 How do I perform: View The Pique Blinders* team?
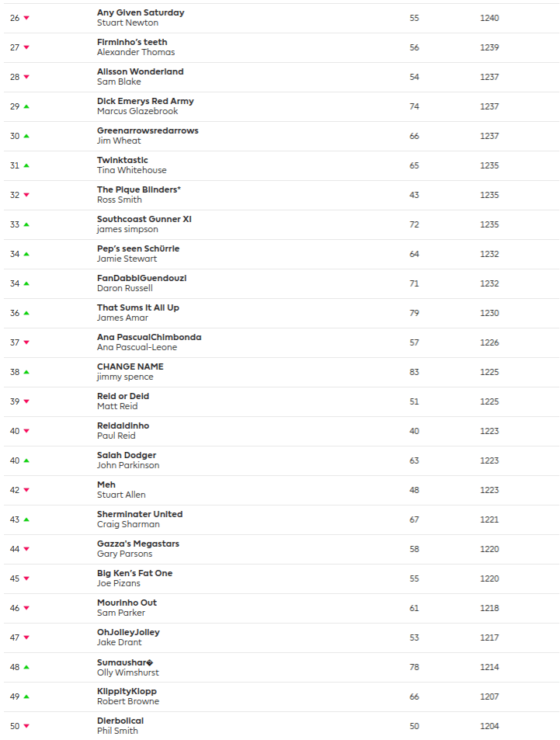(x=139, y=190)
